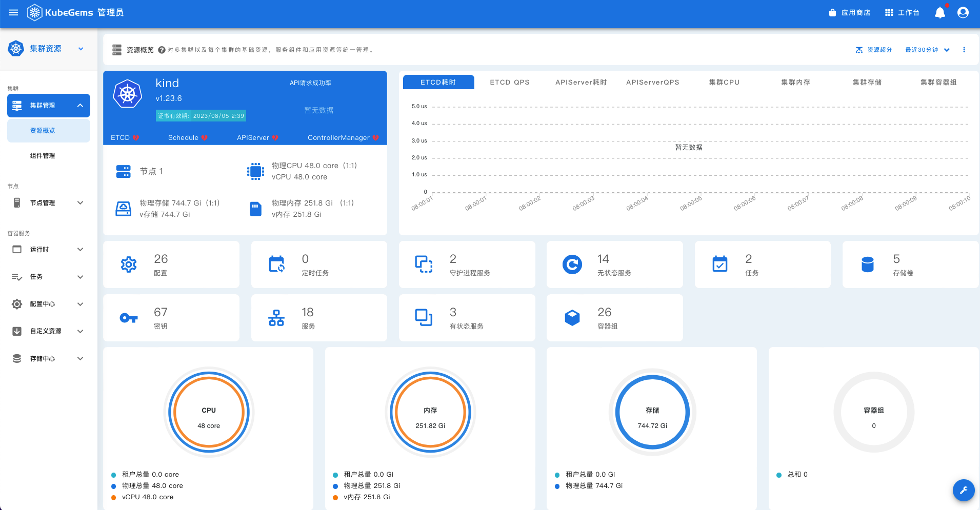Collapse the 集群管理 sidebar group

pos(49,106)
